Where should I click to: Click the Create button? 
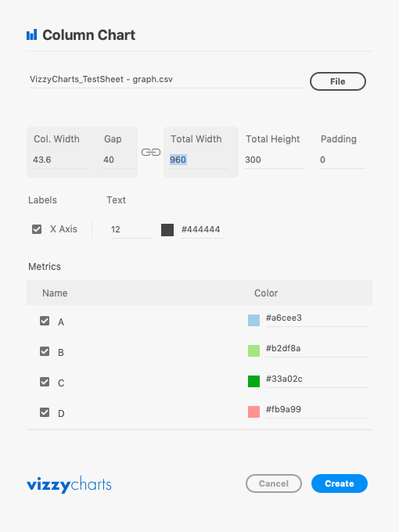340,483
